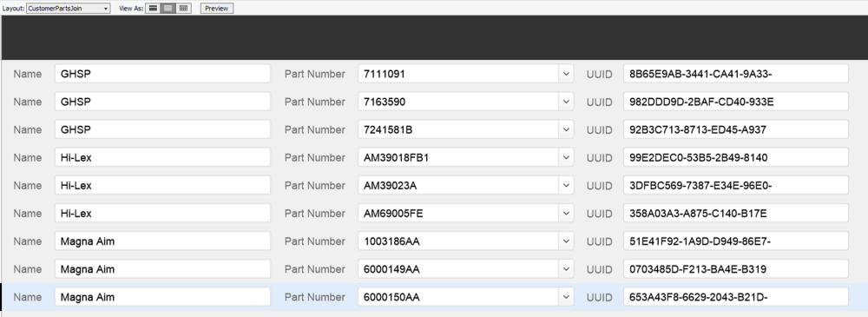Open dropdown arrow beside 6000150AA
The width and height of the screenshot is (868, 317).
[x=566, y=297]
